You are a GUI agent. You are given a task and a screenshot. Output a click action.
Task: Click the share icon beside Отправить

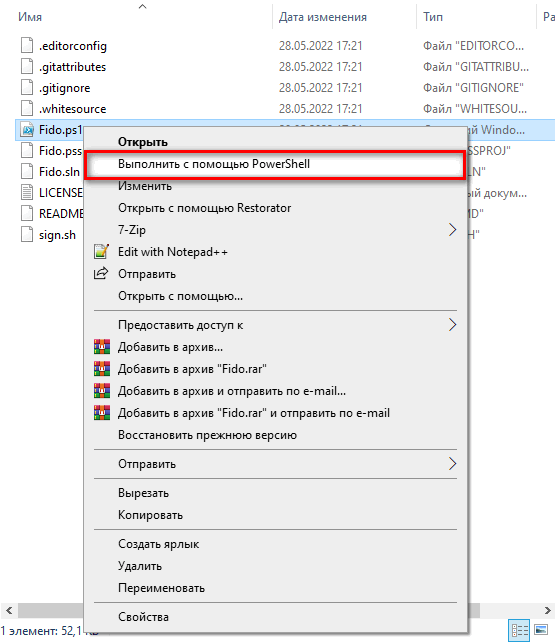pos(101,273)
